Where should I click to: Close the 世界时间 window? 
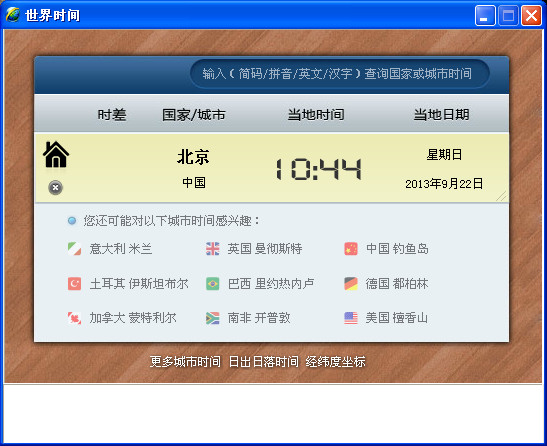(x=531, y=16)
